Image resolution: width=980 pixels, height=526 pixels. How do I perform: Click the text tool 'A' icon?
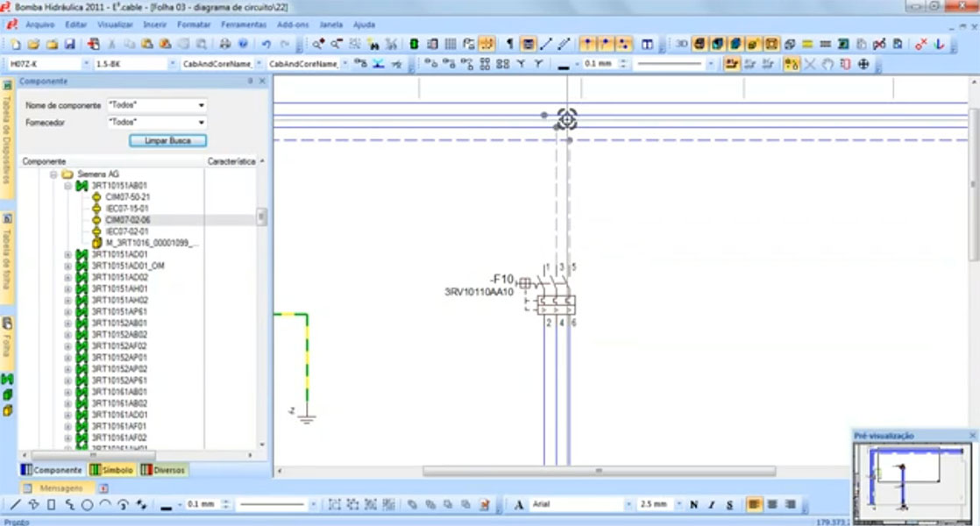[519, 505]
